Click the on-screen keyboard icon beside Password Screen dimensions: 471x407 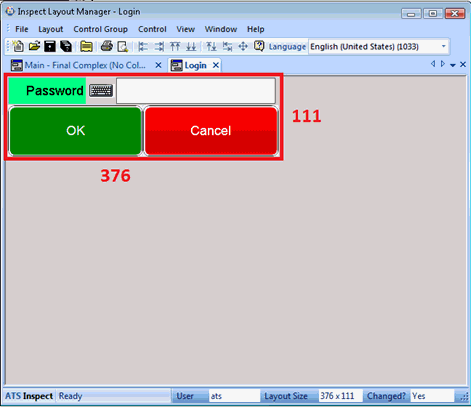[x=101, y=91]
